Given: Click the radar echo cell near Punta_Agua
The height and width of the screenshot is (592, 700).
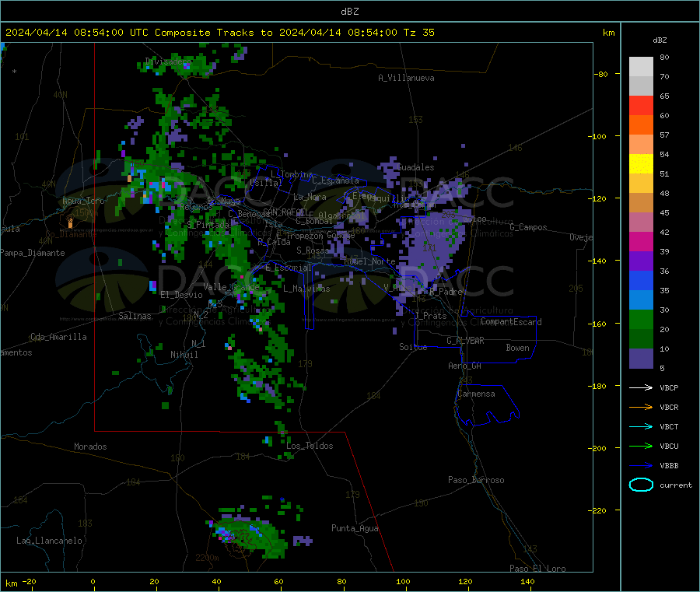Looking at the screenshot, I should 303,541.
